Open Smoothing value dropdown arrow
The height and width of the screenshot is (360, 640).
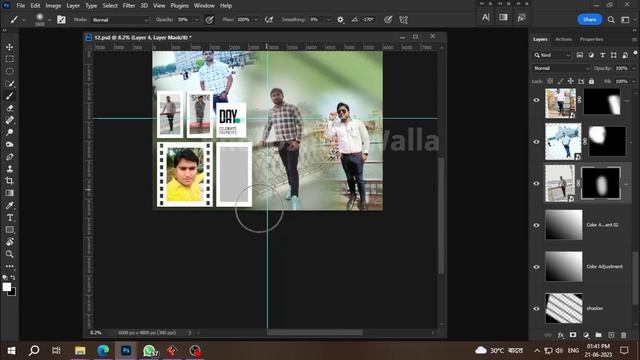tap(329, 20)
